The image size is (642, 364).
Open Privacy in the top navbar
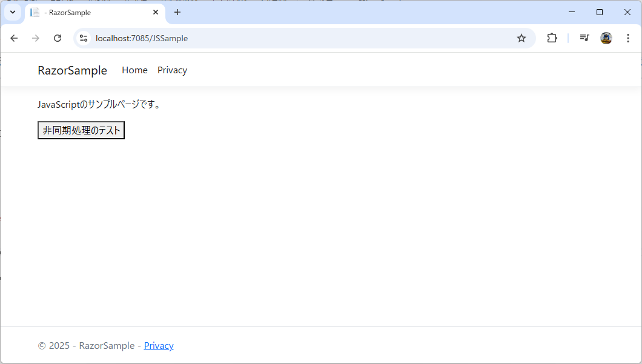[172, 70]
